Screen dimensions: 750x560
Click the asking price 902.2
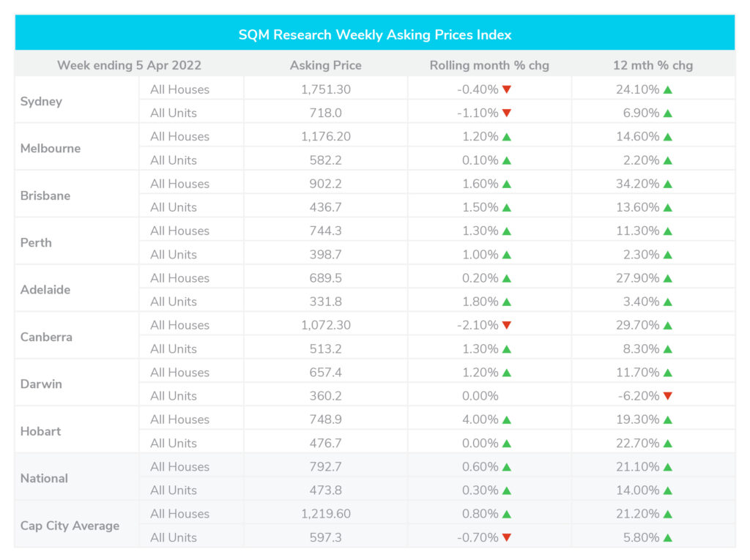pos(326,184)
